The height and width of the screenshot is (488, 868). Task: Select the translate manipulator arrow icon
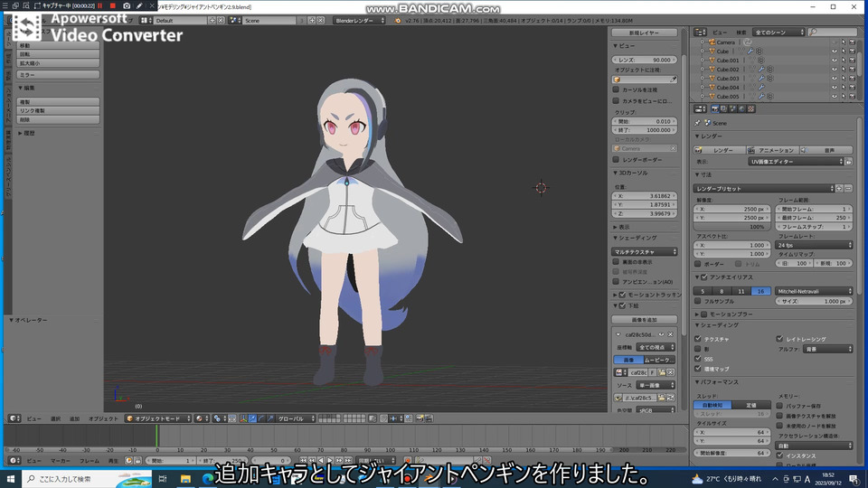click(252, 418)
